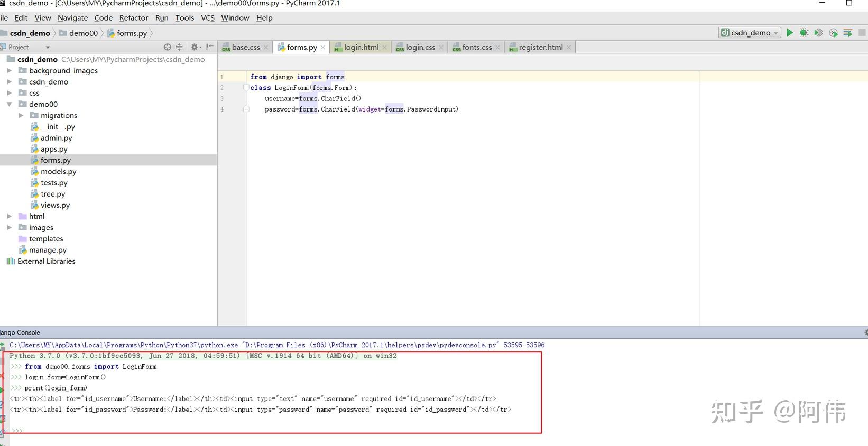Expand the migrations folder
Image resolution: width=868 pixels, height=446 pixels.
[x=21, y=115]
